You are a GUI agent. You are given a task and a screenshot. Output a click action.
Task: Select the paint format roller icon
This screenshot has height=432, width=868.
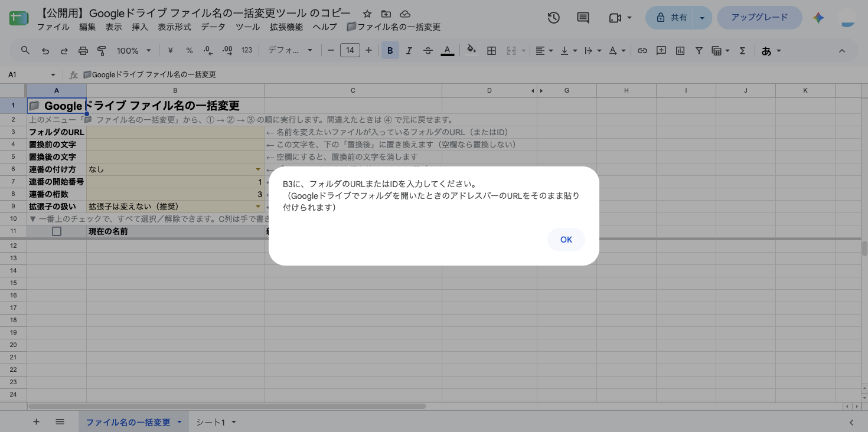102,51
